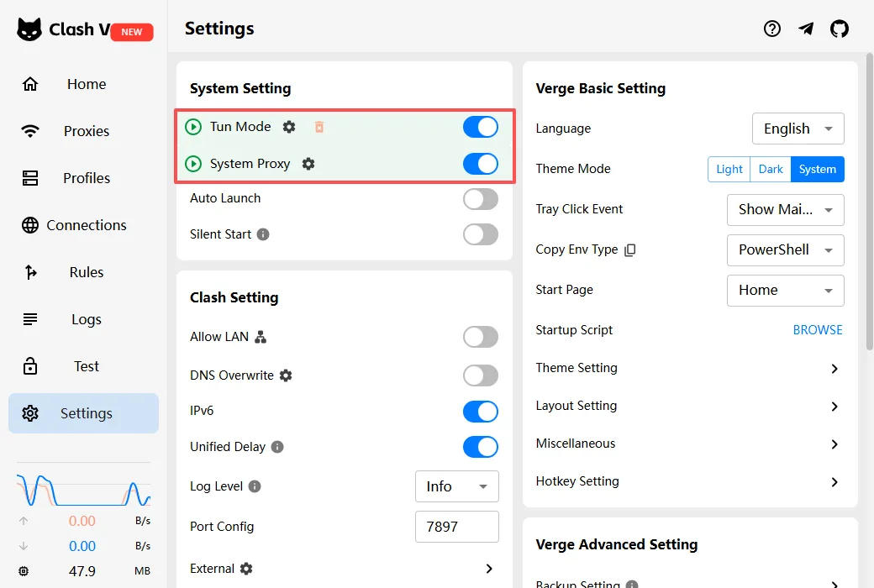Viewport: 874px width, 588px height.
Task: Open Tun Mode gear settings
Action: tap(289, 127)
